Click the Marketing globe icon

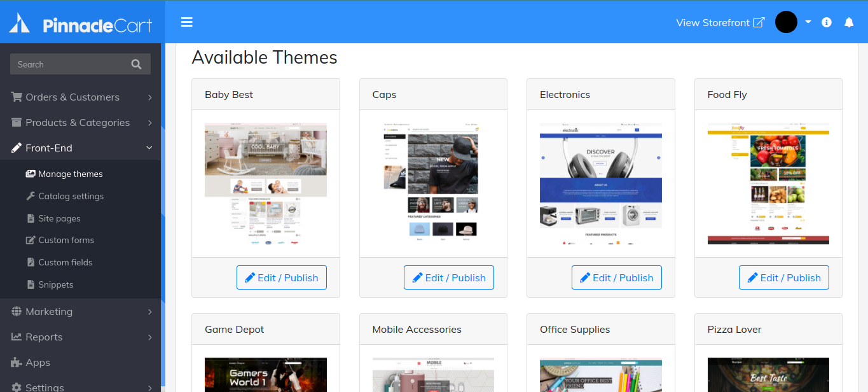(x=17, y=311)
